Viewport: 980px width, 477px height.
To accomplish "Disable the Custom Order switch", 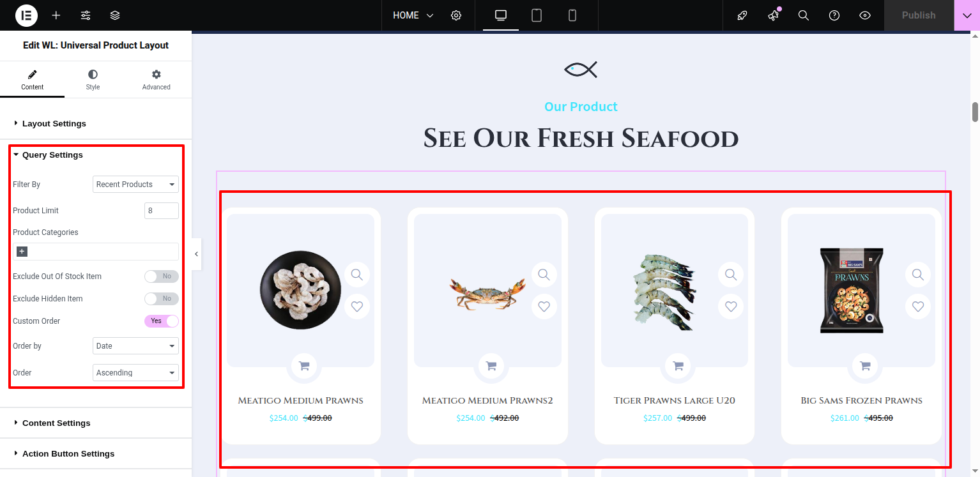I will tap(161, 321).
